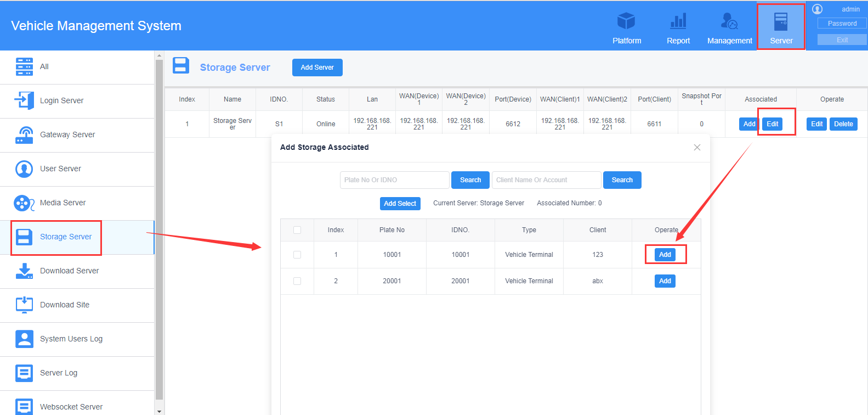Image resolution: width=868 pixels, height=415 pixels.
Task: Click the Online status cell
Action: click(x=326, y=124)
